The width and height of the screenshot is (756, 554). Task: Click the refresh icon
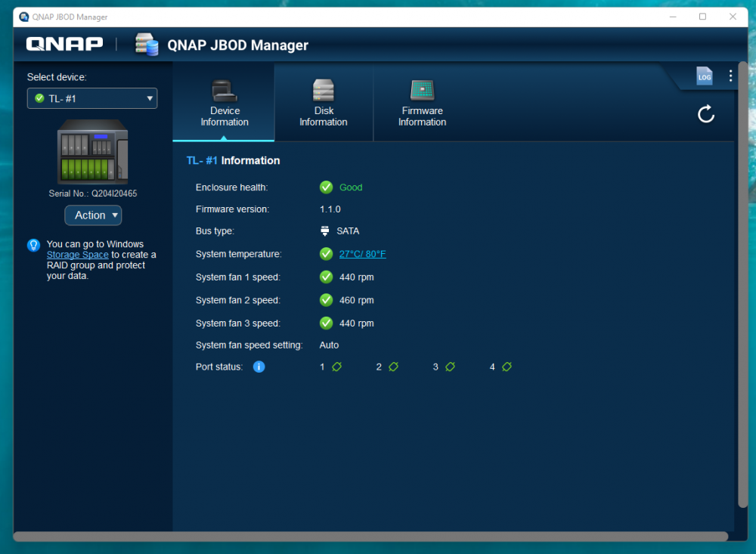(706, 114)
